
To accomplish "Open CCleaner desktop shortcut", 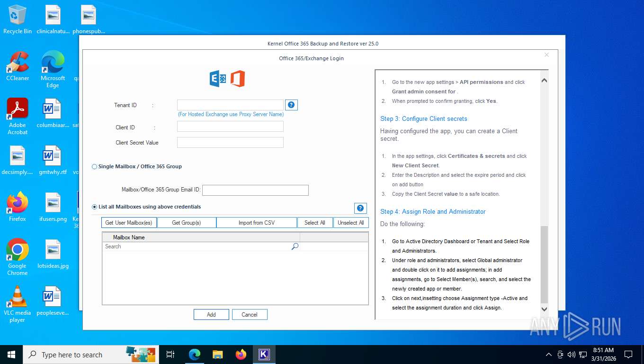I will tap(18, 66).
